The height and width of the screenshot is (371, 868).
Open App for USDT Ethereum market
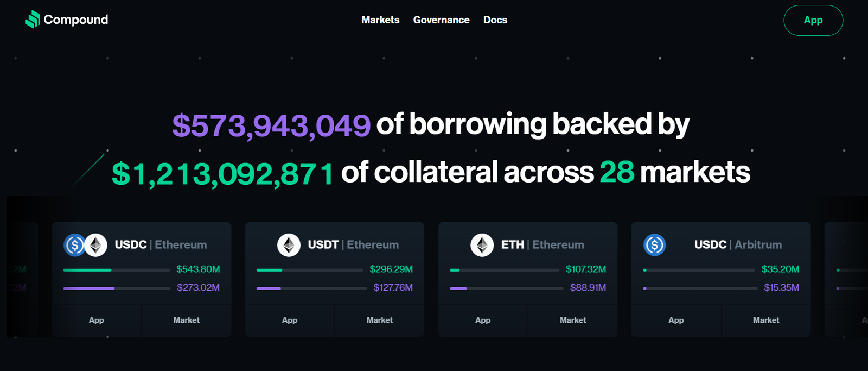290,320
